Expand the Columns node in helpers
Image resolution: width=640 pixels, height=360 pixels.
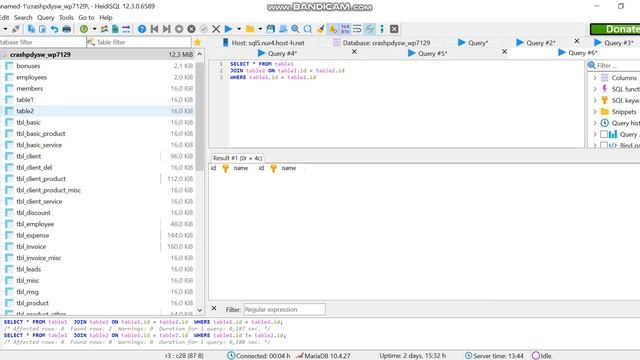tap(595, 78)
